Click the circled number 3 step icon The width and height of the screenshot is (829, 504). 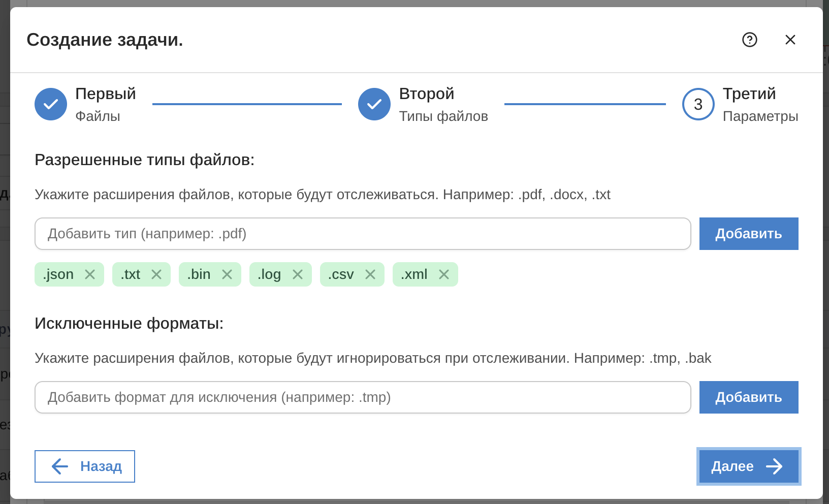pyautogui.click(x=698, y=104)
